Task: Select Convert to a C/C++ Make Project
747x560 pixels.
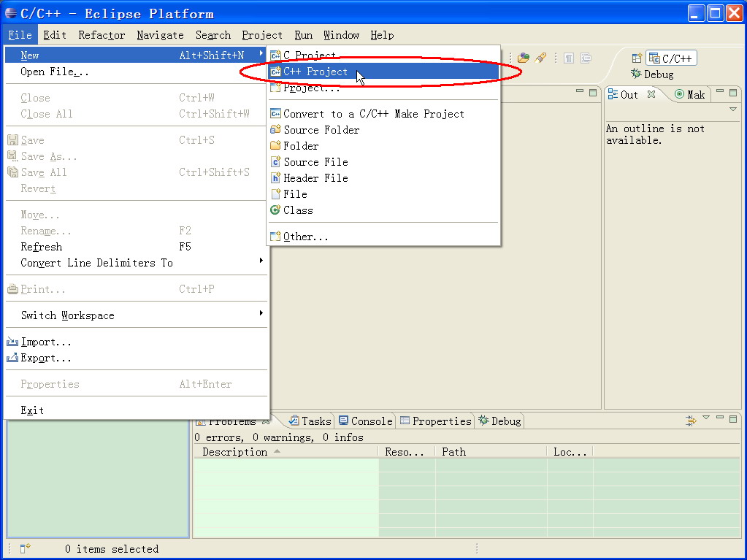Action: pos(383,114)
